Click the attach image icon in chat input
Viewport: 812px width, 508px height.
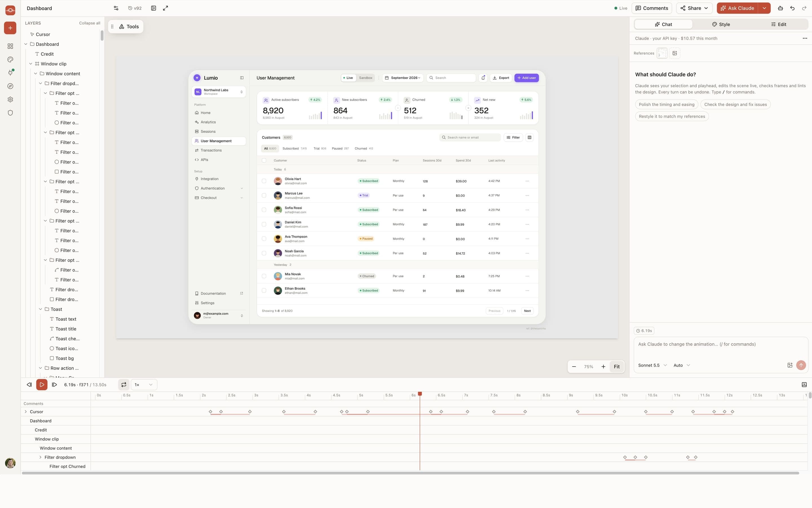click(789, 365)
